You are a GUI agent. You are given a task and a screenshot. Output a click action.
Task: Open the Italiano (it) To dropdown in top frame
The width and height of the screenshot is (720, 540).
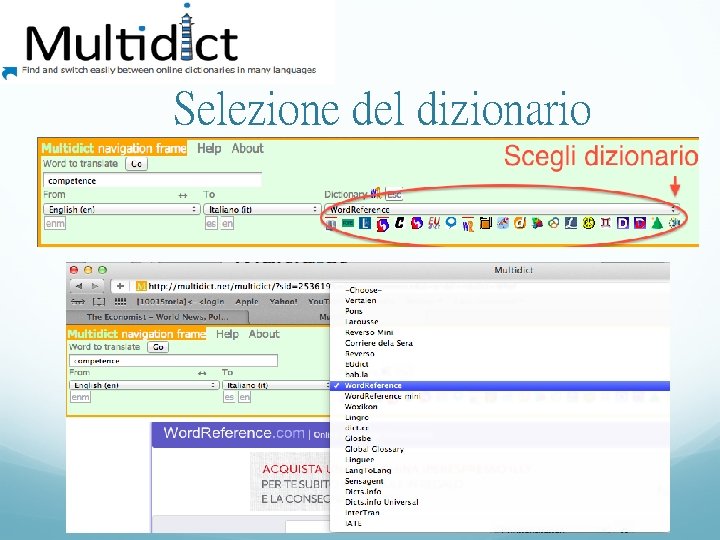click(x=262, y=209)
